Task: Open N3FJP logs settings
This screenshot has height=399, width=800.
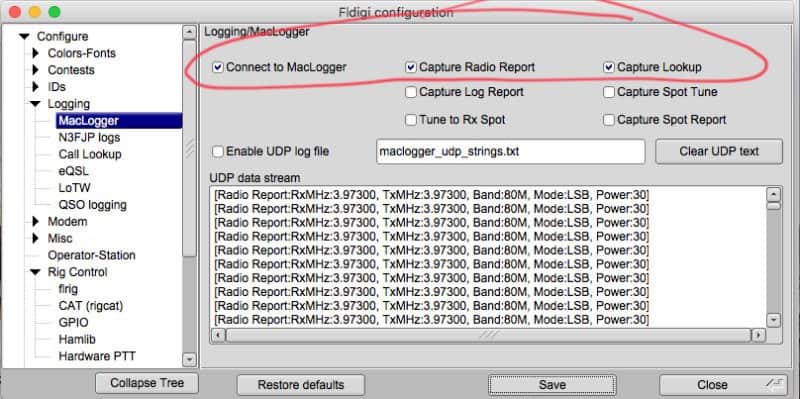Action: click(89, 137)
